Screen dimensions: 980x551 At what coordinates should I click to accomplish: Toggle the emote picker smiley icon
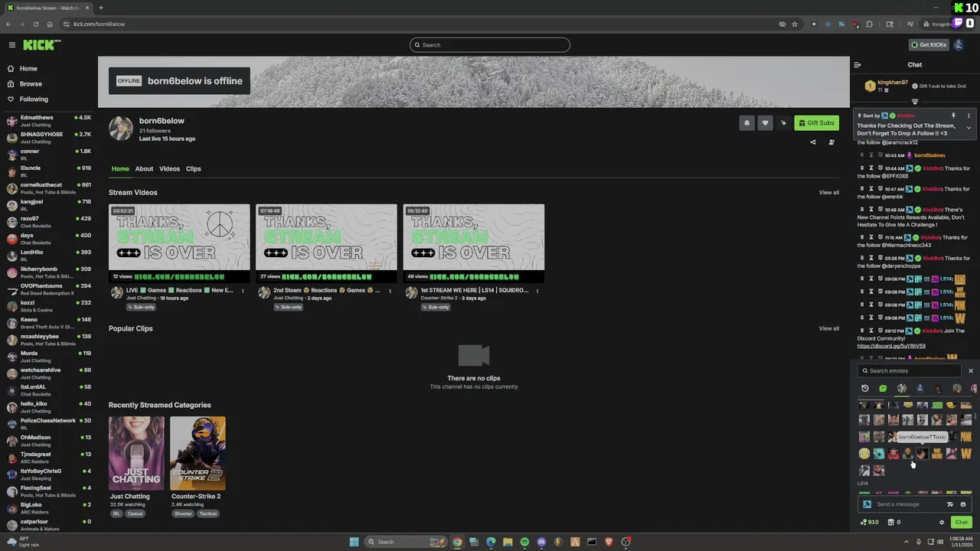[x=963, y=504]
